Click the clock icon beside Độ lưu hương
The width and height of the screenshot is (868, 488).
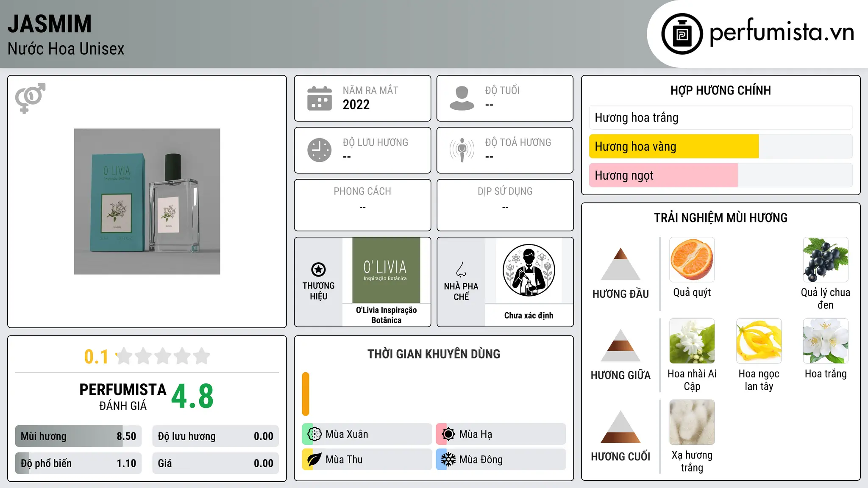320,150
